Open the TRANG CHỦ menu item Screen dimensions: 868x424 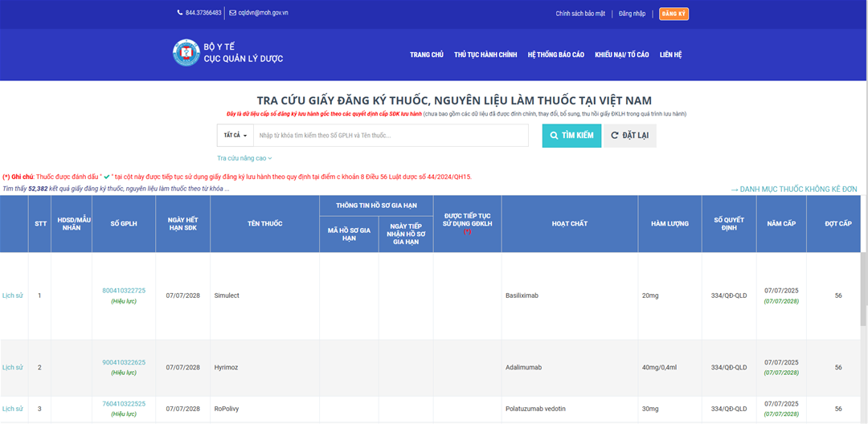click(x=426, y=55)
